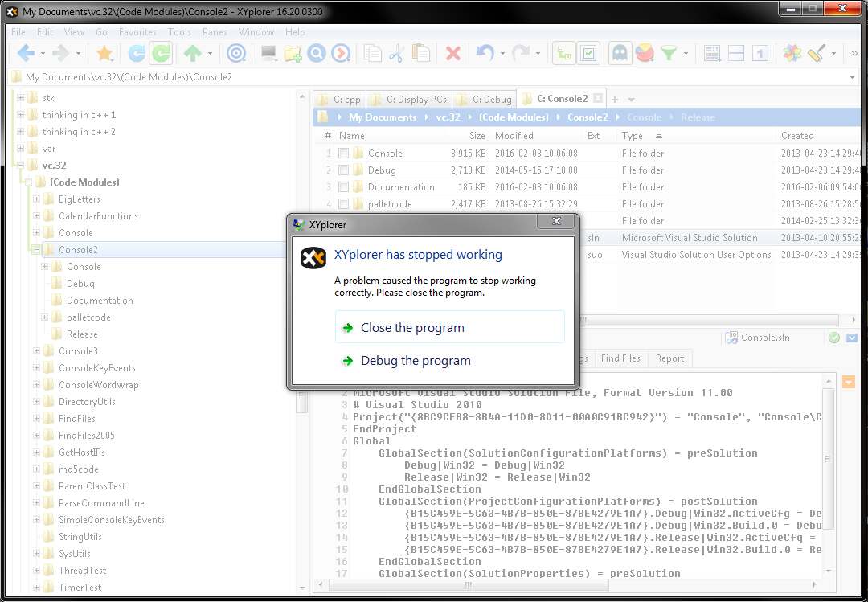Image resolution: width=868 pixels, height=602 pixels.
Task: Click the Favorites star toolbar icon
Action: [x=104, y=54]
